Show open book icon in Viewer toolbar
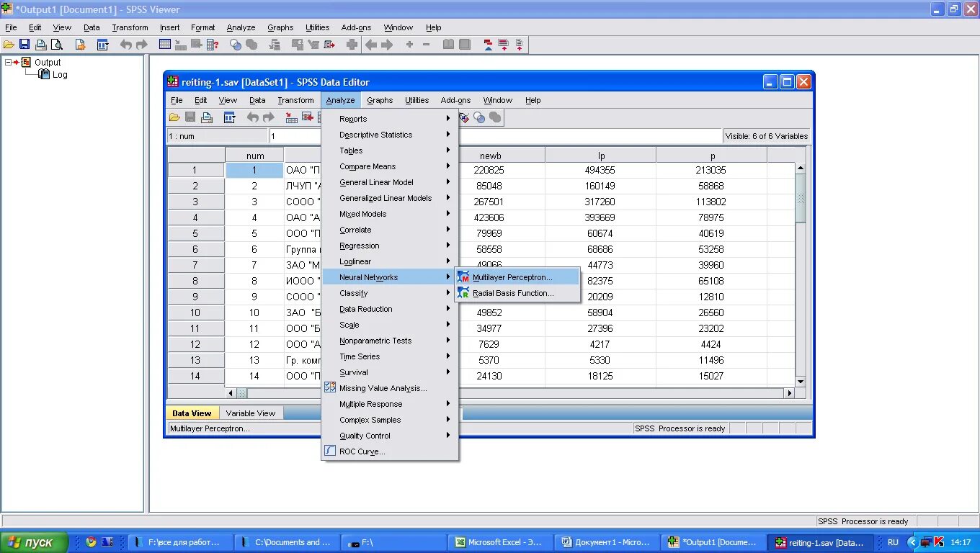Image resolution: width=980 pixels, height=553 pixels. 448,45
